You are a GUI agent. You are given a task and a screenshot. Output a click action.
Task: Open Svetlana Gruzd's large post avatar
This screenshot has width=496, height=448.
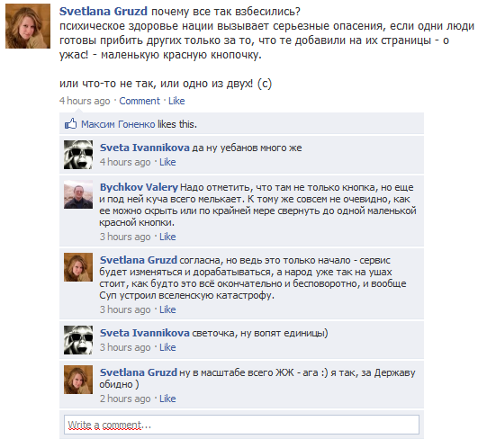coord(28,26)
